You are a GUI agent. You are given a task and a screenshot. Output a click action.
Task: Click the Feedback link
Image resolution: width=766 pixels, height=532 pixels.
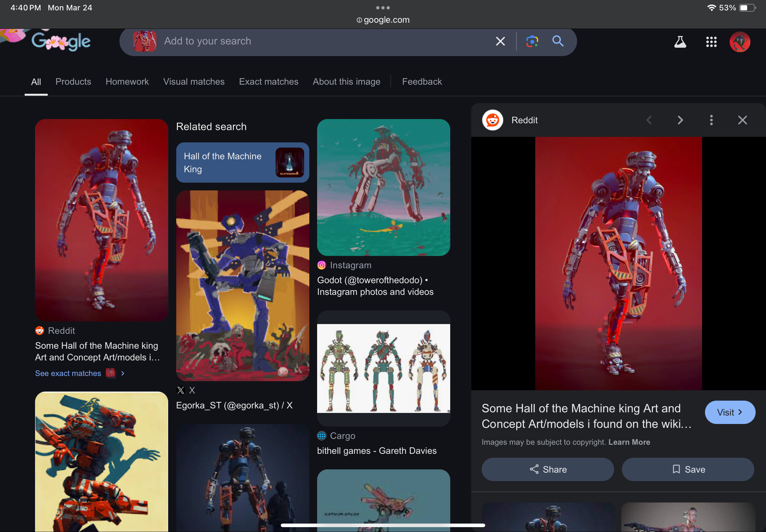click(422, 82)
